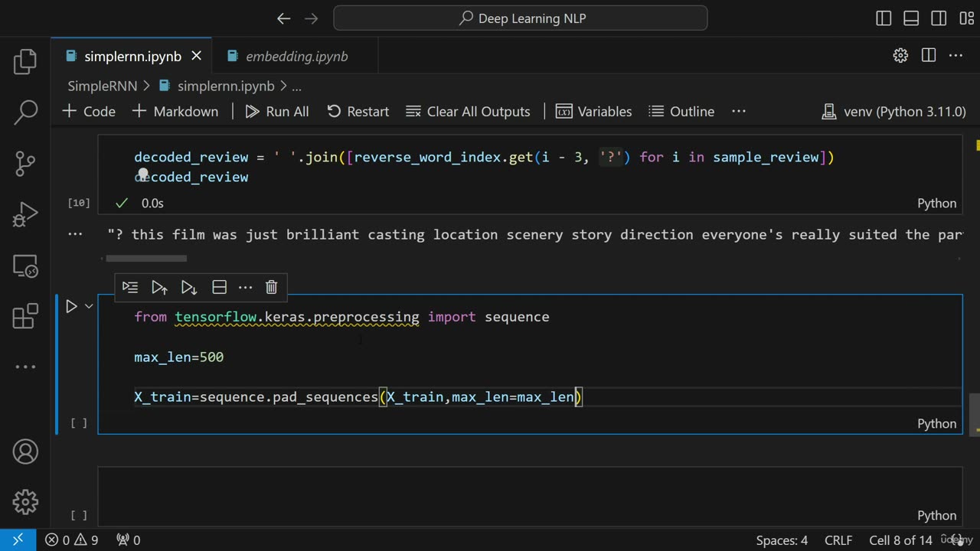Click the Deep Learning NLP command center

coord(521,18)
